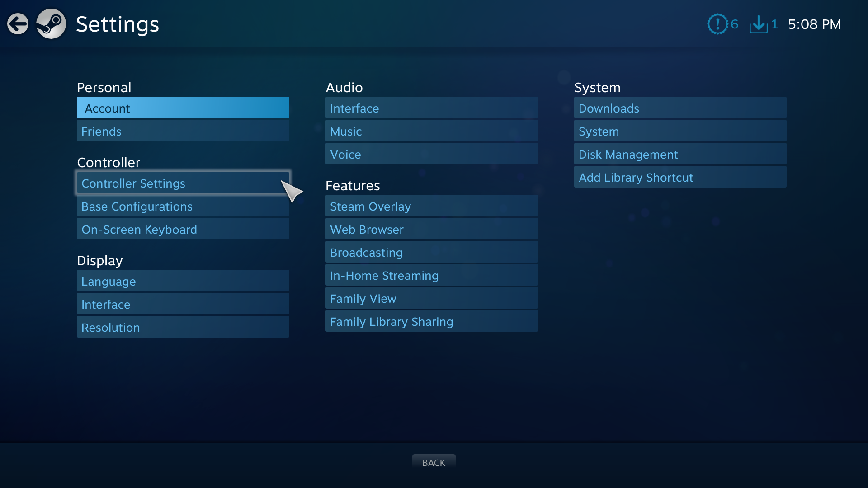Click the 6 notifications badge
868x488 pixels.
[x=724, y=24]
